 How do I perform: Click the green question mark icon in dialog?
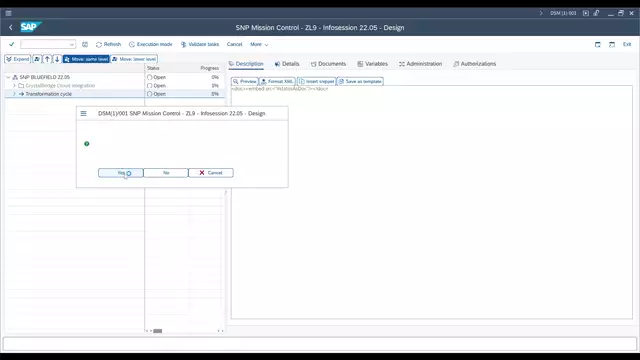pos(87,144)
